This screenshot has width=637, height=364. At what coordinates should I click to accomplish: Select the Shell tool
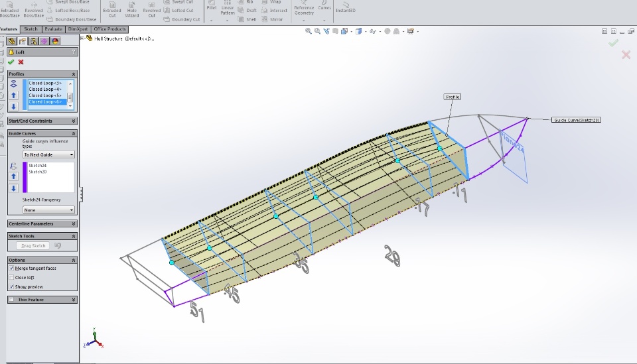click(248, 19)
